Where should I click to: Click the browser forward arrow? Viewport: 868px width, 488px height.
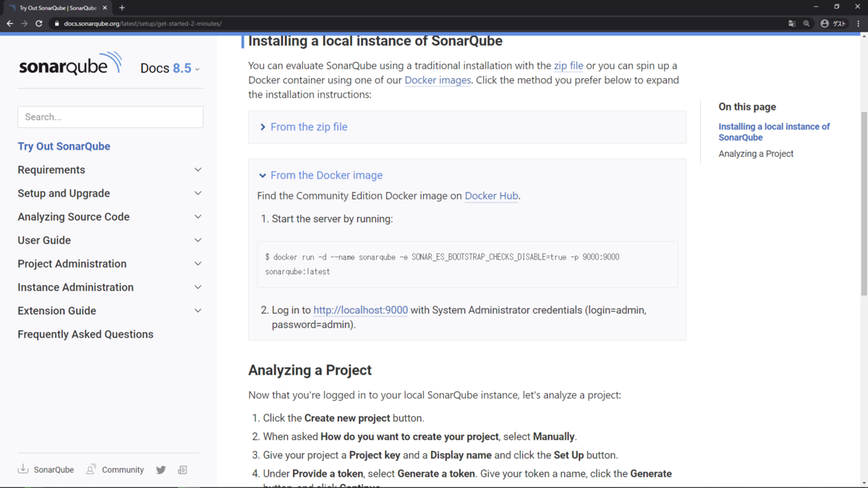(x=24, y=23)
